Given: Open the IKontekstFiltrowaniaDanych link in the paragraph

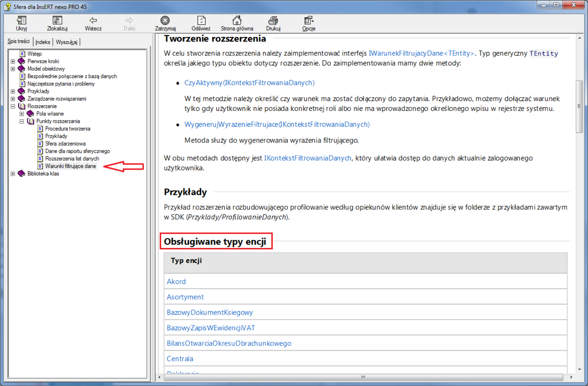Looking at the screenshot, I should coord(308,158).
